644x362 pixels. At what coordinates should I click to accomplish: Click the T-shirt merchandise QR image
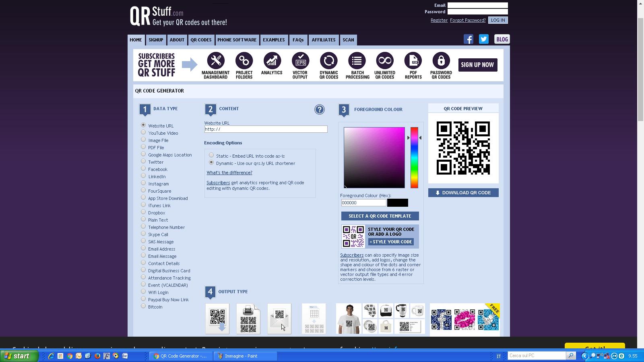click(349, 319)
